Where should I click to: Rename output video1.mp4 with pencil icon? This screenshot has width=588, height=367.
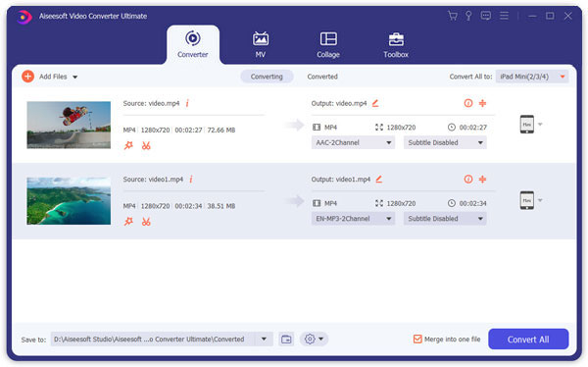(x=378, y=180)
